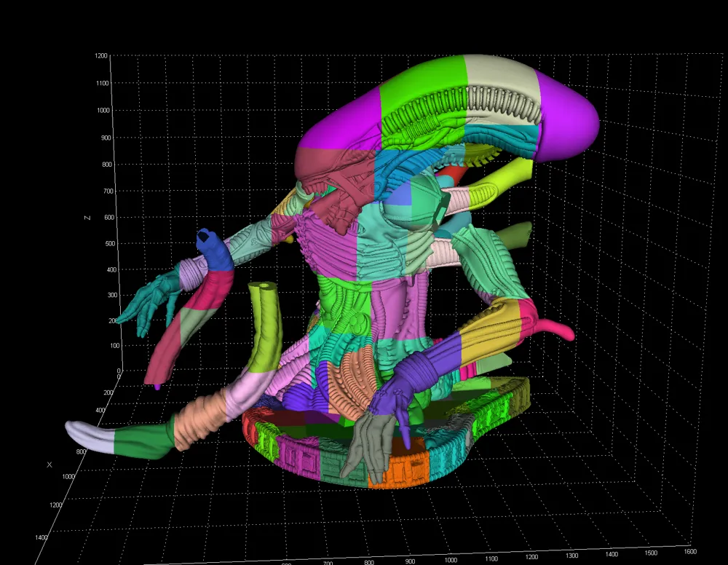The height and width of the screenshot is (565, 728).
Task: Click the 600 tick on the Z axis
Action: pyautogui.click(x=110, y=217)
